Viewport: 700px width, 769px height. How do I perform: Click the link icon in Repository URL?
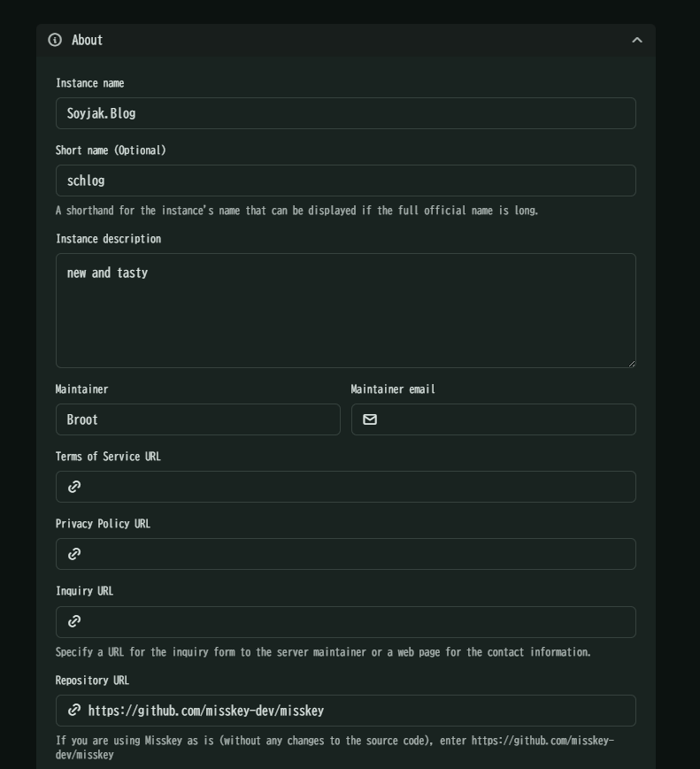[74, 710]
